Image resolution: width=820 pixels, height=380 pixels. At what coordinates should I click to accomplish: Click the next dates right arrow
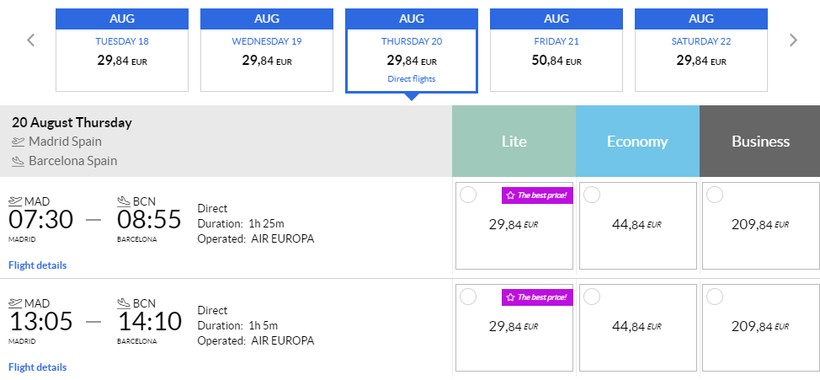pos(793,40)
